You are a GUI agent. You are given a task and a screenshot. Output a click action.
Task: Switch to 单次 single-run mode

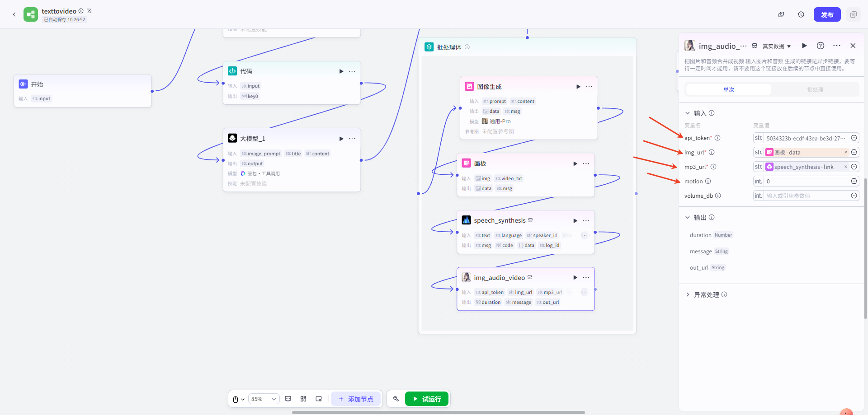point(728,89)
